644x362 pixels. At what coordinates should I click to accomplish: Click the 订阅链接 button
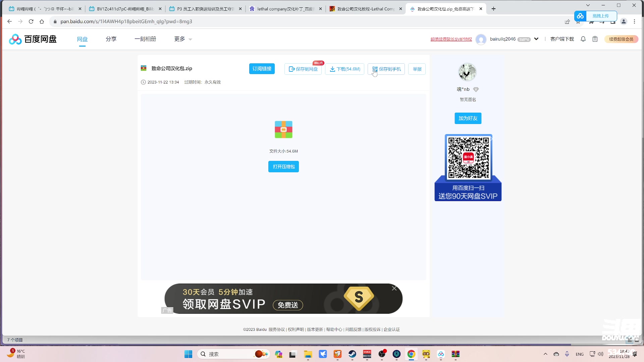tap(262, 69)
